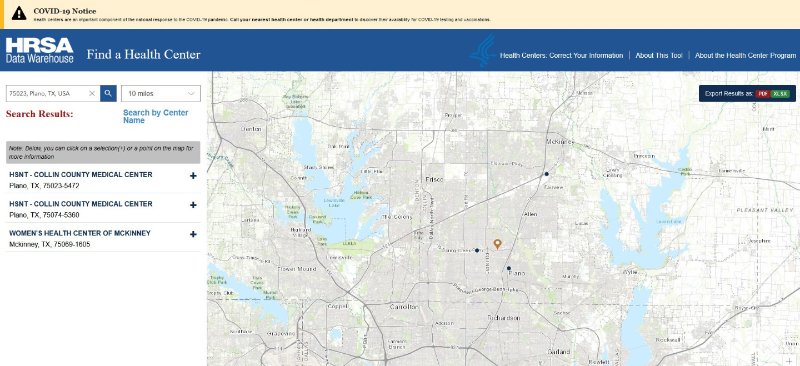
Task: Expand first HSNT Collin County Medical Center entry
Action: tap(193, 176)
